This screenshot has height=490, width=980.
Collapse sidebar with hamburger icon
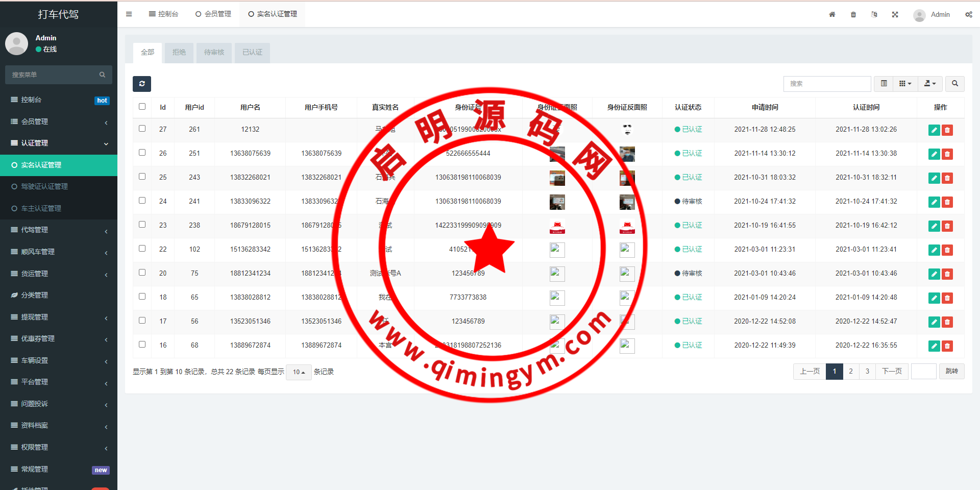[129, 14]
